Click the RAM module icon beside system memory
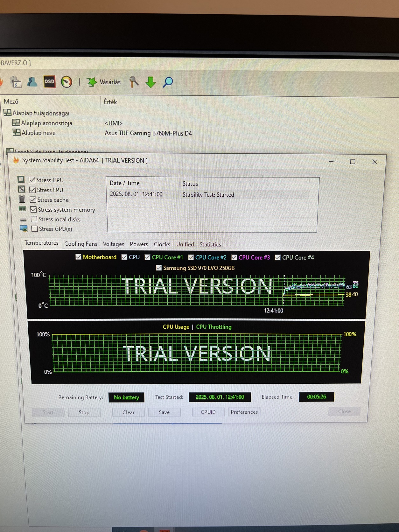Viewport: 399px width, 532px height. (22, 209)
